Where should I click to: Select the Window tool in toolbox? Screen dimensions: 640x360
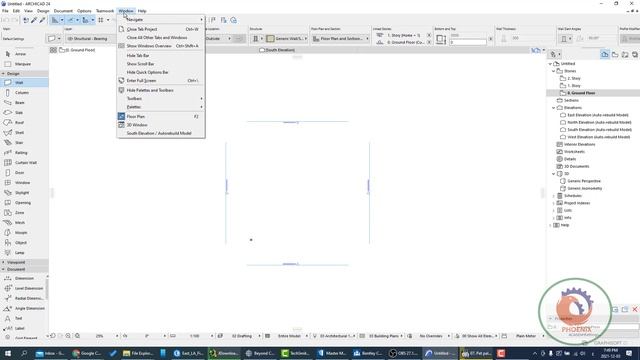pyautogui.click(x=22, y=182)
